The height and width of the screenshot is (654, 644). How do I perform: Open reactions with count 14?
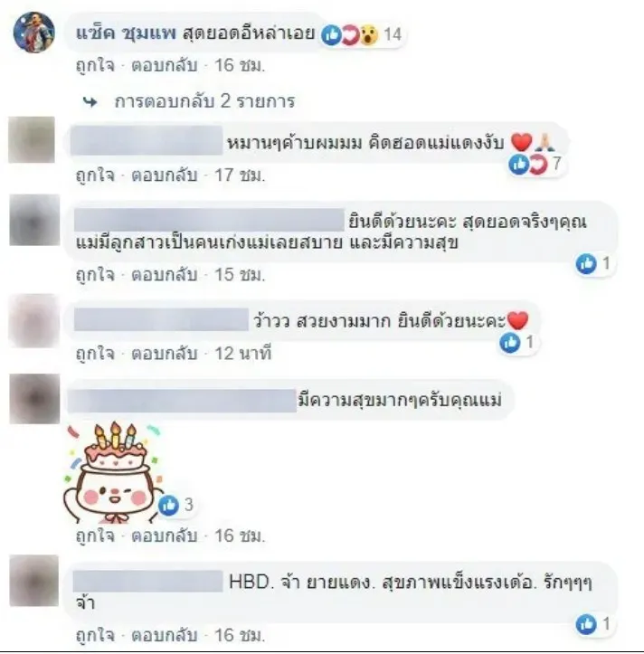(x=362, y=34)
